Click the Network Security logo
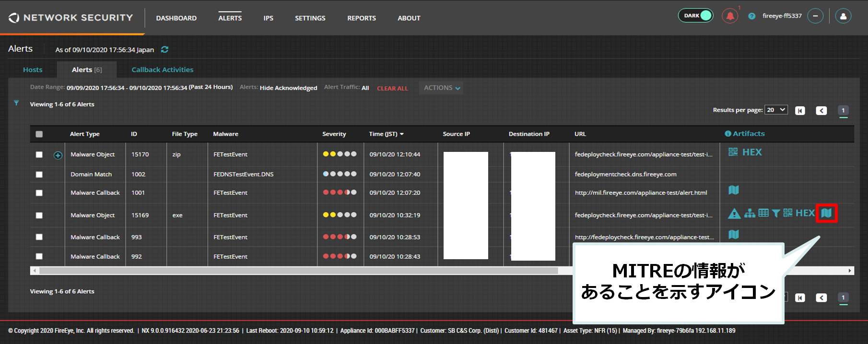 (70, 18)
